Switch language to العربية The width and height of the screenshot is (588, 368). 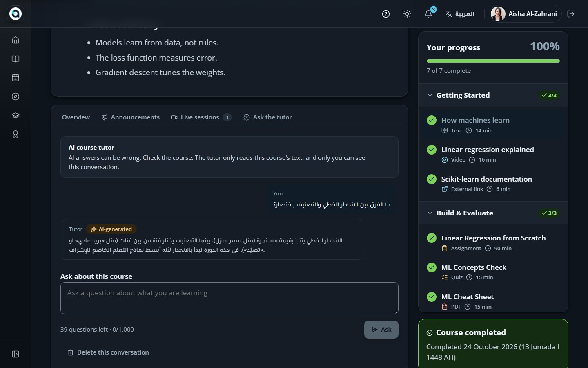(460, 14)
